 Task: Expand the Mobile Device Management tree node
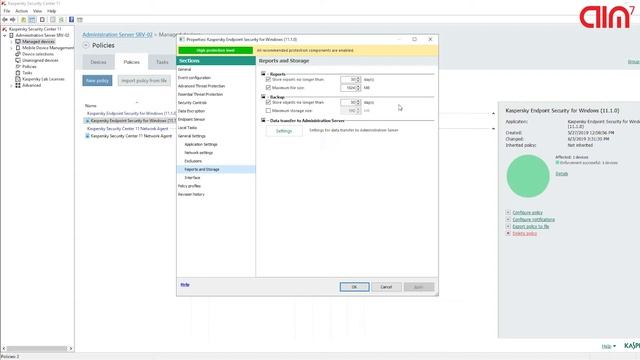[11, 48]
